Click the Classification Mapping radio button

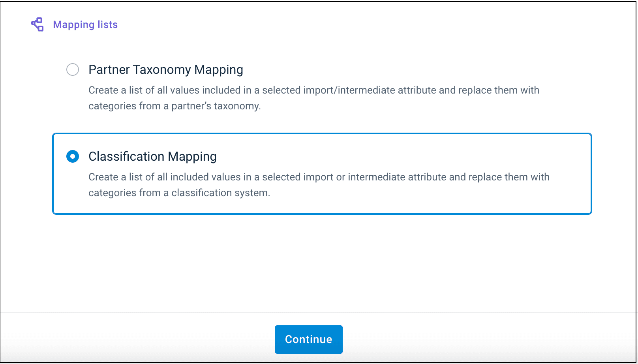point(73,156)
